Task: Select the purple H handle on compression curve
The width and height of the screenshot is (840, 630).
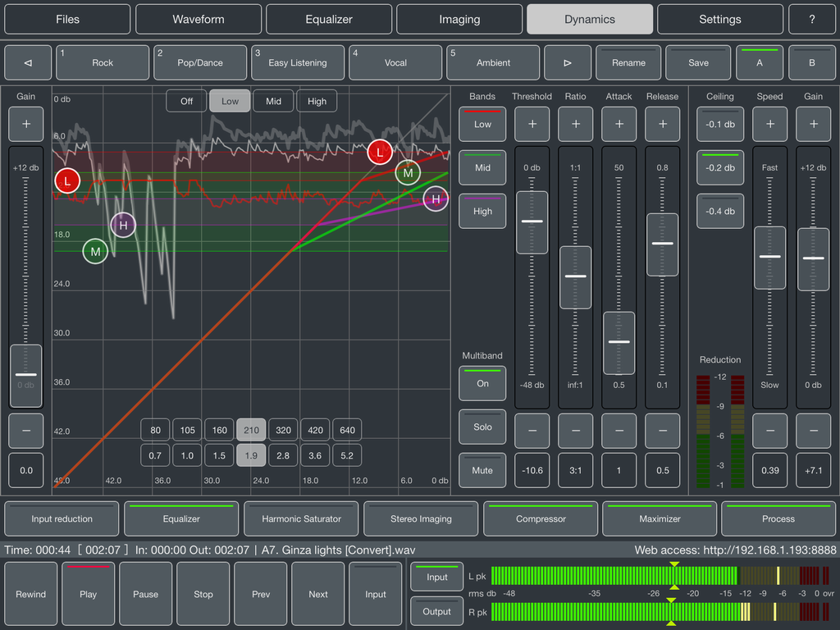Action: point(436,199)
